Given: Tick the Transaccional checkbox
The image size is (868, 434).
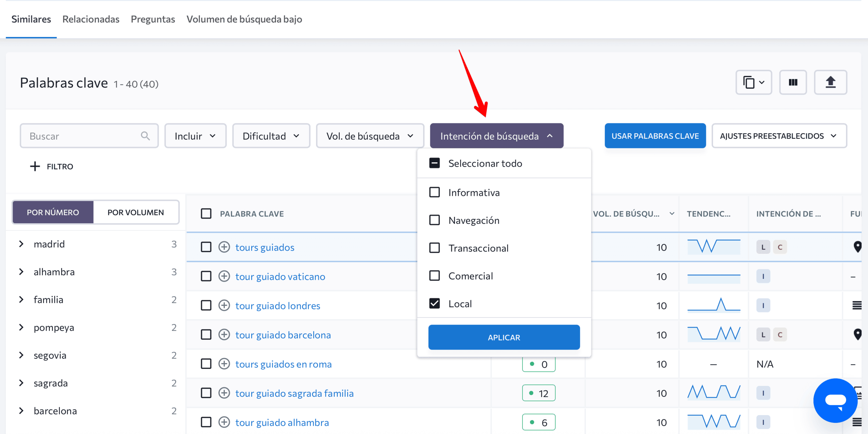Looking at the screenshot, I should [x=434, y=248].
